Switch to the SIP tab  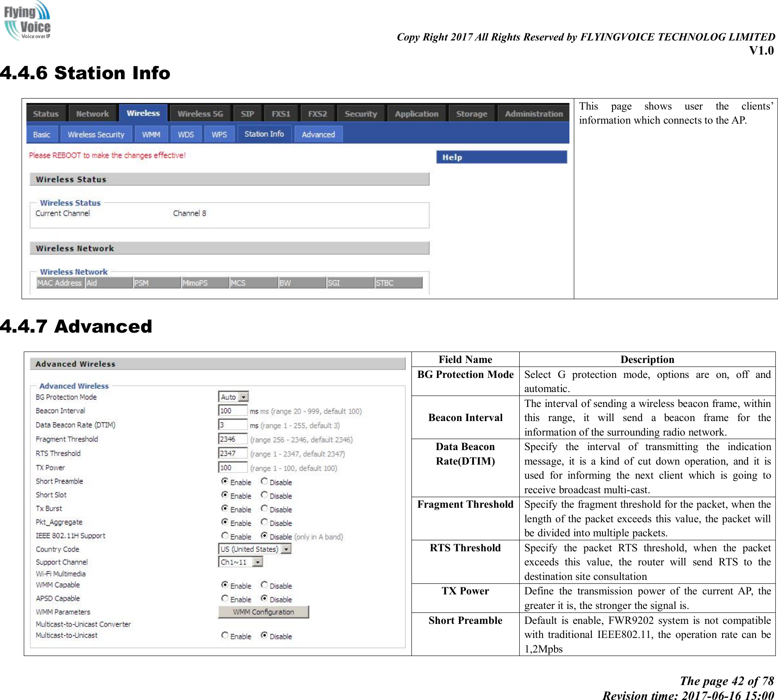[247, 113]
